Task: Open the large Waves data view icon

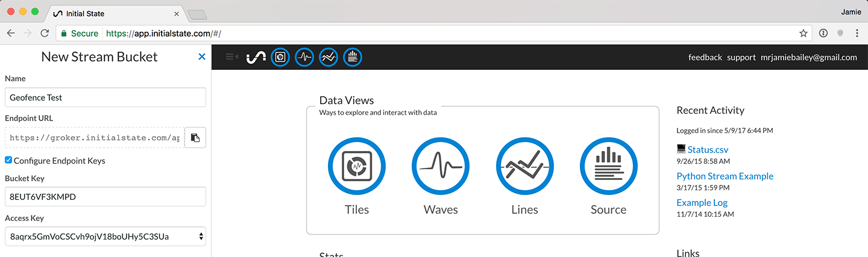Action: tap(441, 166)
